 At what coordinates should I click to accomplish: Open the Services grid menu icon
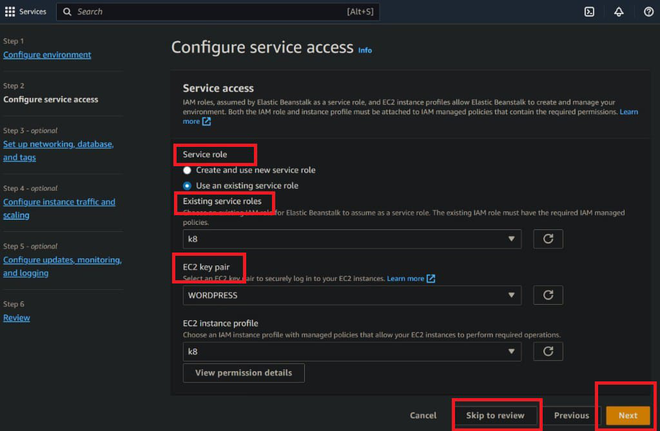[x=10, y=12]
